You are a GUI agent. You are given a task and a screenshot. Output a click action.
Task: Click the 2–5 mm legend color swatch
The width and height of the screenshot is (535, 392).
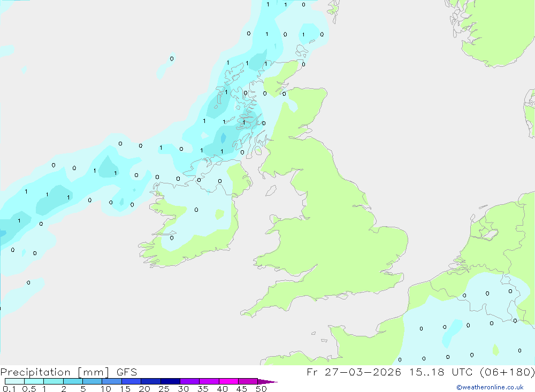click(x=73, y=381)
